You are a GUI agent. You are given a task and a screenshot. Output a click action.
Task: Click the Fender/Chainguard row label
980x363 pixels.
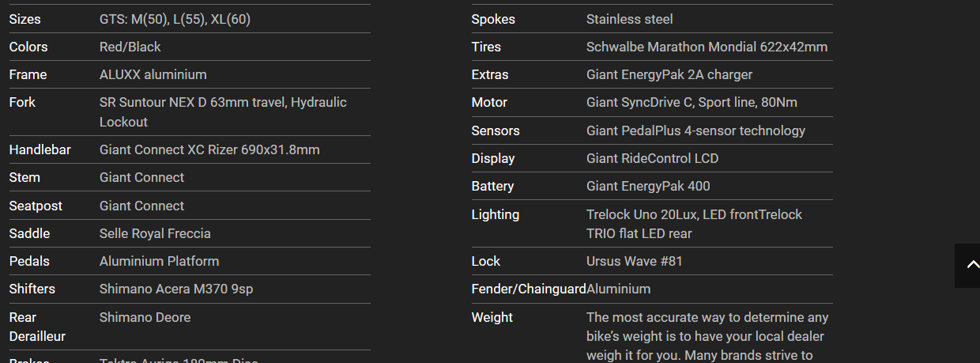click(x=528, y=289)
